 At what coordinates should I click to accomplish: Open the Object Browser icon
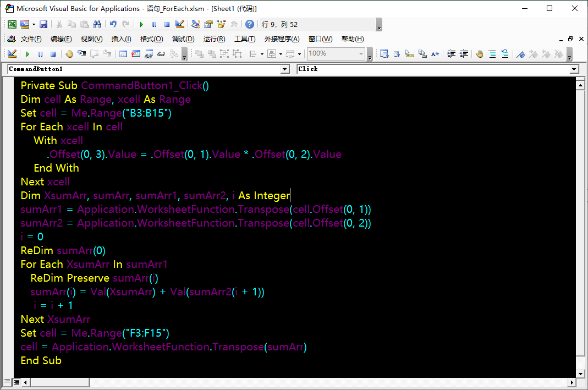pos(221,24)
